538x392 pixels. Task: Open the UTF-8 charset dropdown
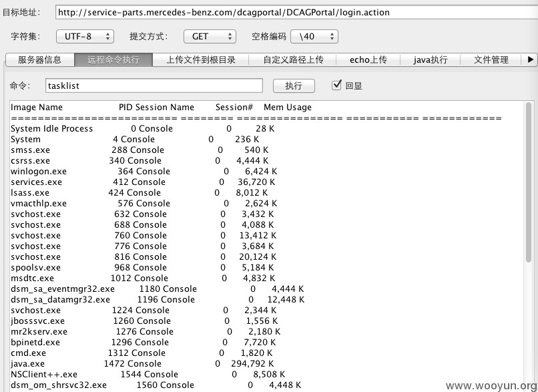point(85,36)
